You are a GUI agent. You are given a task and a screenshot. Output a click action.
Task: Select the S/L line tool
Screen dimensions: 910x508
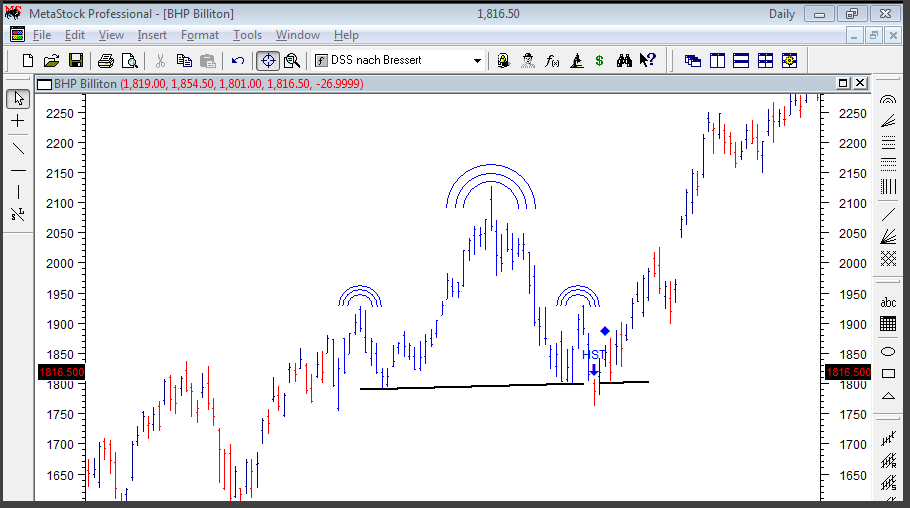click(18, 214)
